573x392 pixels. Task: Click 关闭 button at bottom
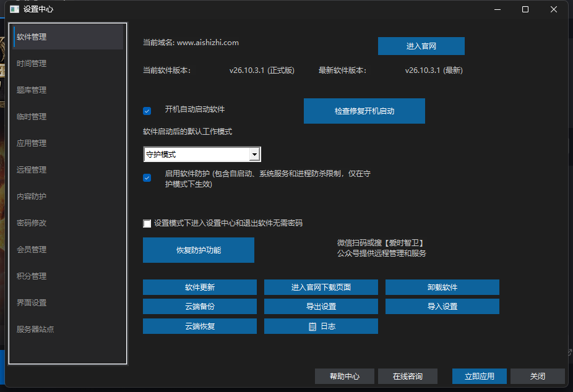(537, 377)
